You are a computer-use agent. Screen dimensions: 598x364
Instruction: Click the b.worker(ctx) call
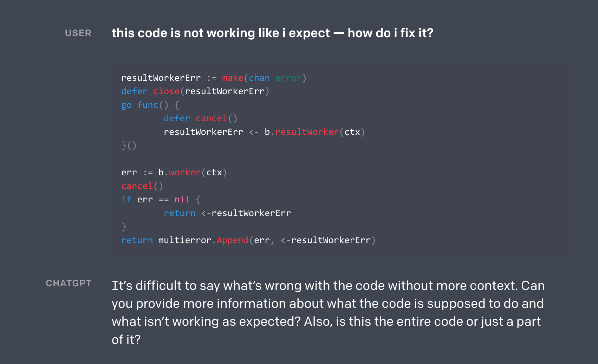pyautogui.click(x=193, y=173)
